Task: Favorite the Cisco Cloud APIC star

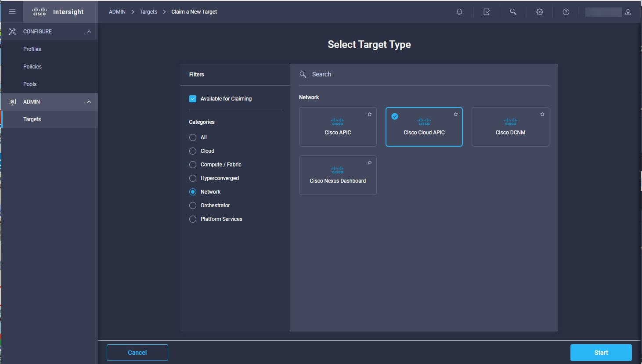Action: 456,114
